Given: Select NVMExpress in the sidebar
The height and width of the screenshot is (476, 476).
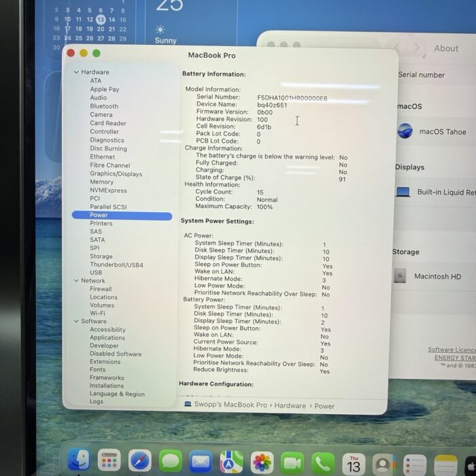Looking at the screenshot, I should coord(108,190).
